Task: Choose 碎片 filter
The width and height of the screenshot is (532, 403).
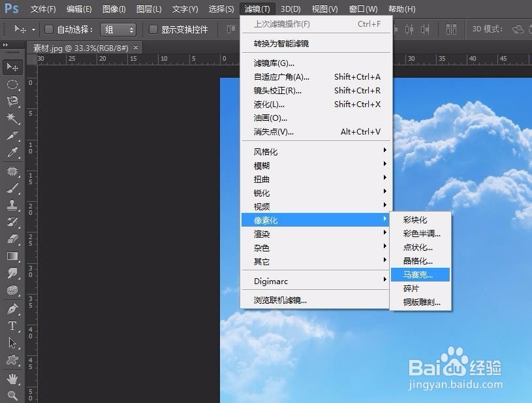Action: 420,289
